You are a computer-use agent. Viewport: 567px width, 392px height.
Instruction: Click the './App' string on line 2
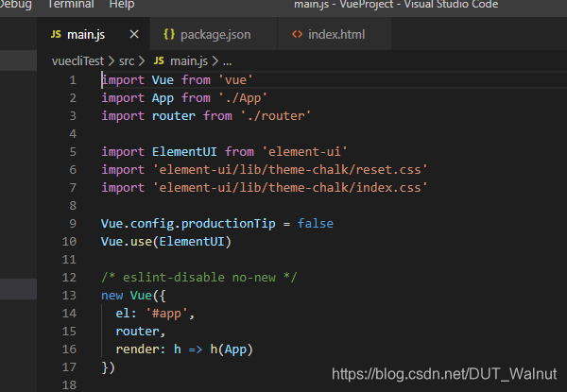243,98
